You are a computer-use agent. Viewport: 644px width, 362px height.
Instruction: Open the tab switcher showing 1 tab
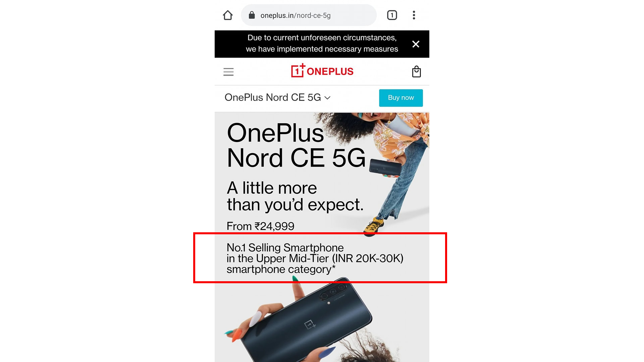(x=392, y=15)
